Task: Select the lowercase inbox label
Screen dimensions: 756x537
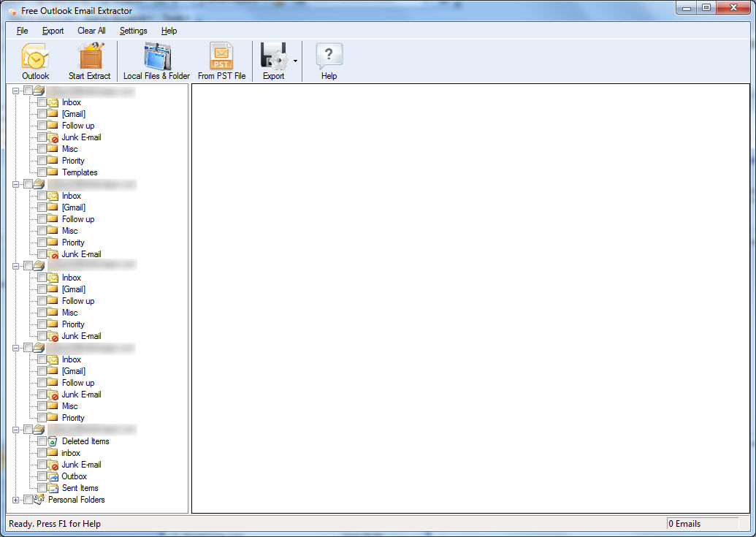Action: click(x=71, y=453)
